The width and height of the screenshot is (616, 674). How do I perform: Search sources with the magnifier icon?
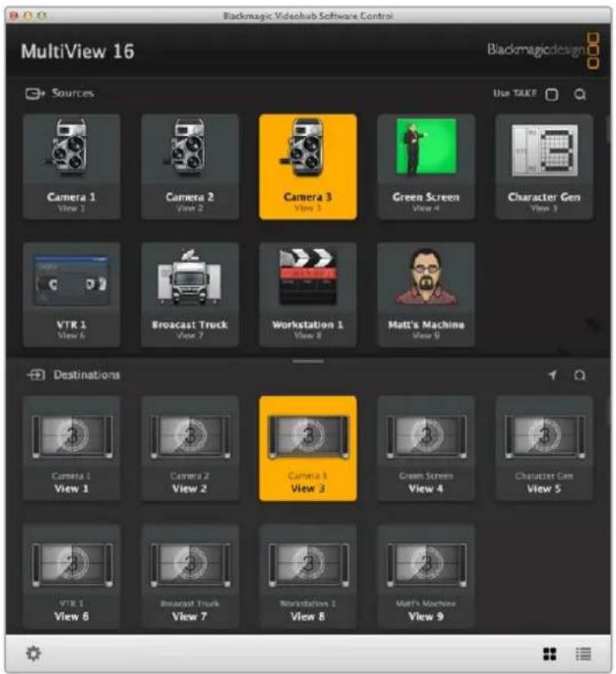point(580,94)
